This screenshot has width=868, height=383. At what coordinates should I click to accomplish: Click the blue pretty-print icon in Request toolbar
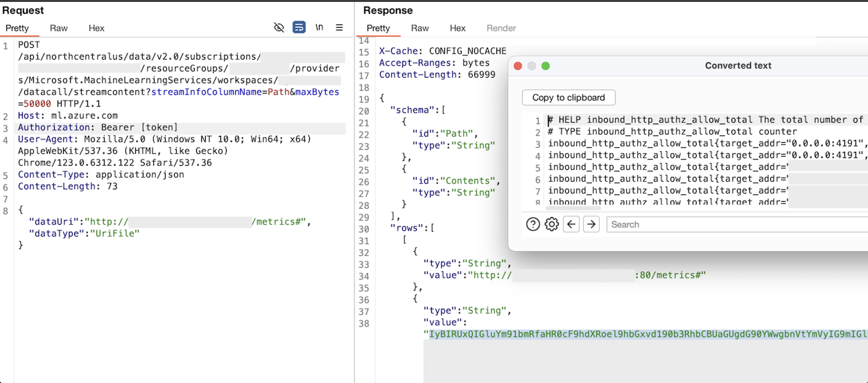click(299, 27)
